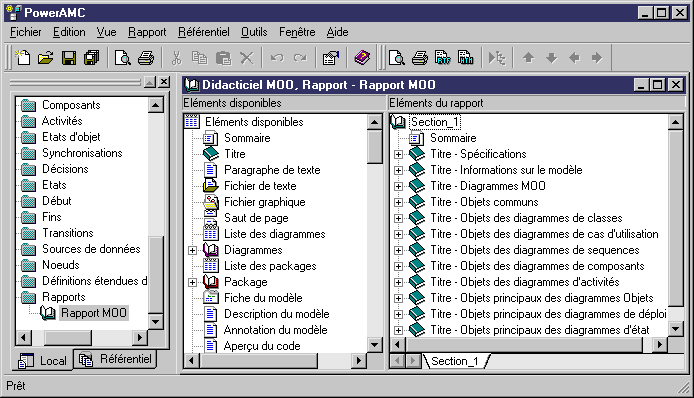Click right arrow of report elements horizontal scrollbar
Image resolution: width=694 pixels, height=398 pixels.
tap(660, 344)
